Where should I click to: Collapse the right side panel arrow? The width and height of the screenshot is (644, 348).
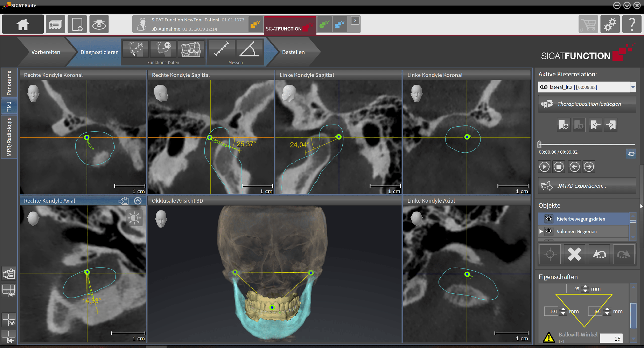641,206
